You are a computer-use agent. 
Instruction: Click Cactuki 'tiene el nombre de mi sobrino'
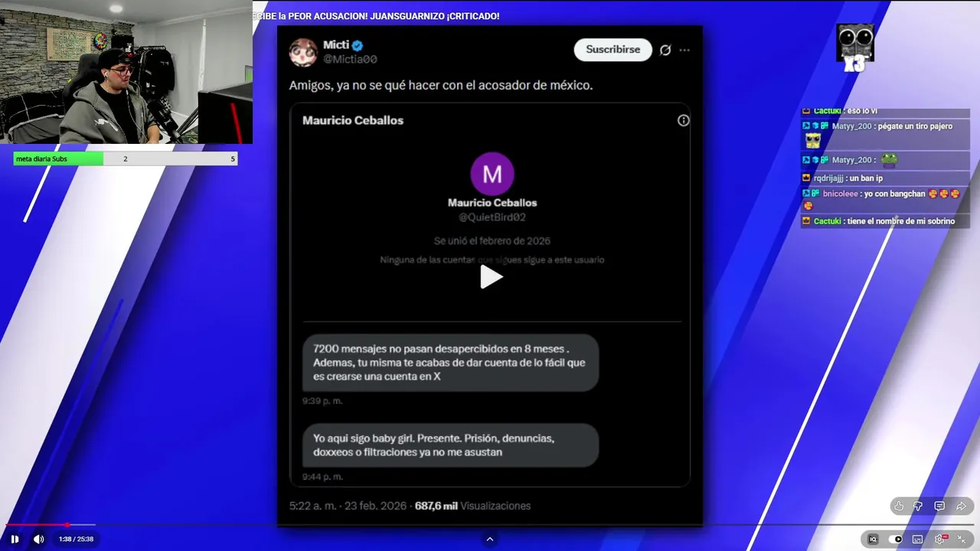click(x=884, y=221)
